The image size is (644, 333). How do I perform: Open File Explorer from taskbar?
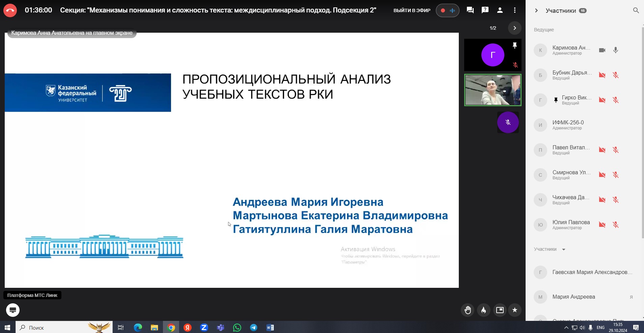[154, 327]
